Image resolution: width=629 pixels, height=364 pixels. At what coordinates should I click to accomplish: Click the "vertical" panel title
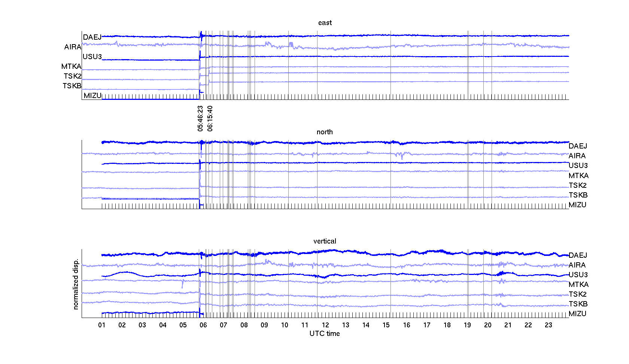[x=325, y=241]
